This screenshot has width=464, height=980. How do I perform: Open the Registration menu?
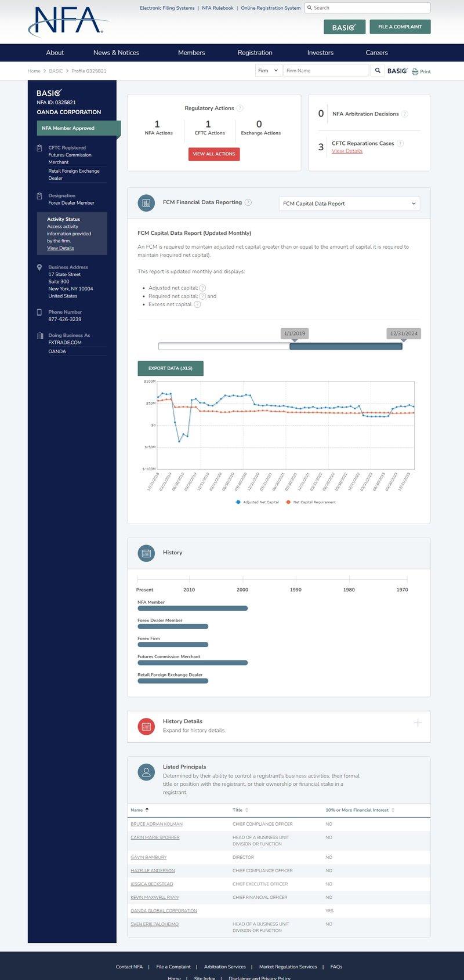(x=255, y=53)
